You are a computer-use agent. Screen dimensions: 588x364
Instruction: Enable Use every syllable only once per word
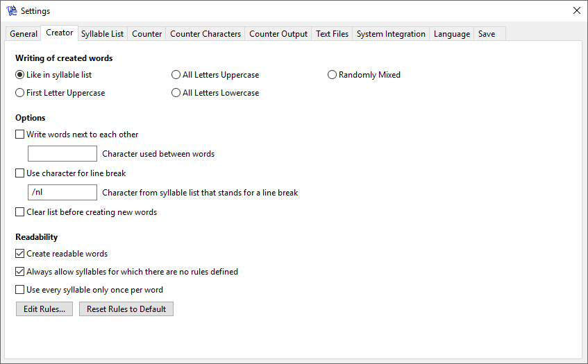(20, 290)
